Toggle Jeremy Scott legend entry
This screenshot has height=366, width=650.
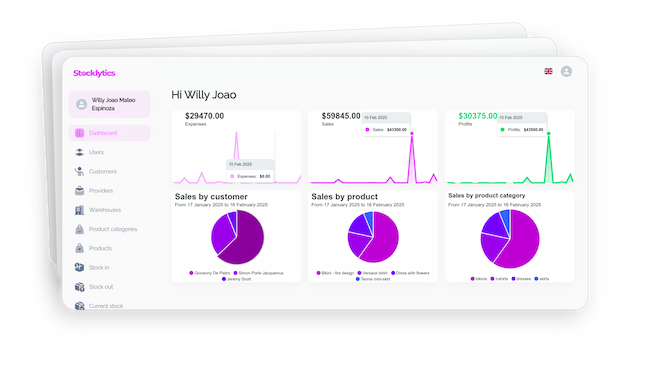point(237,279)
